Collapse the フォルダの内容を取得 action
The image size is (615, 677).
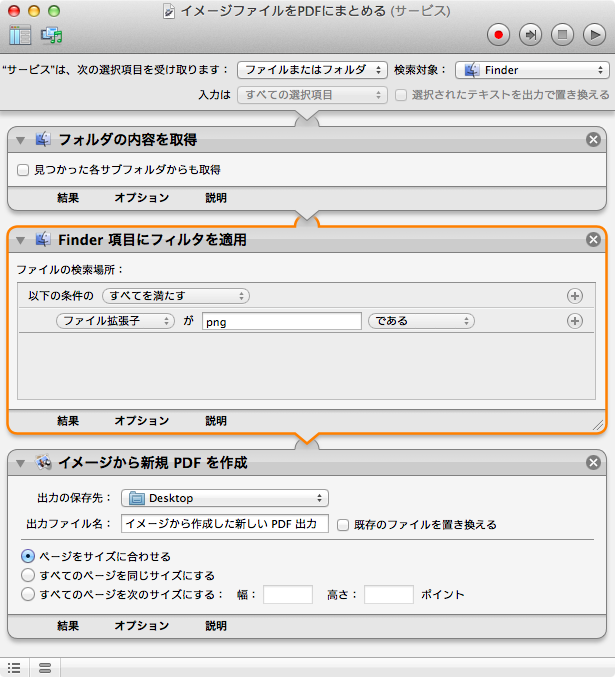point(20,140)
